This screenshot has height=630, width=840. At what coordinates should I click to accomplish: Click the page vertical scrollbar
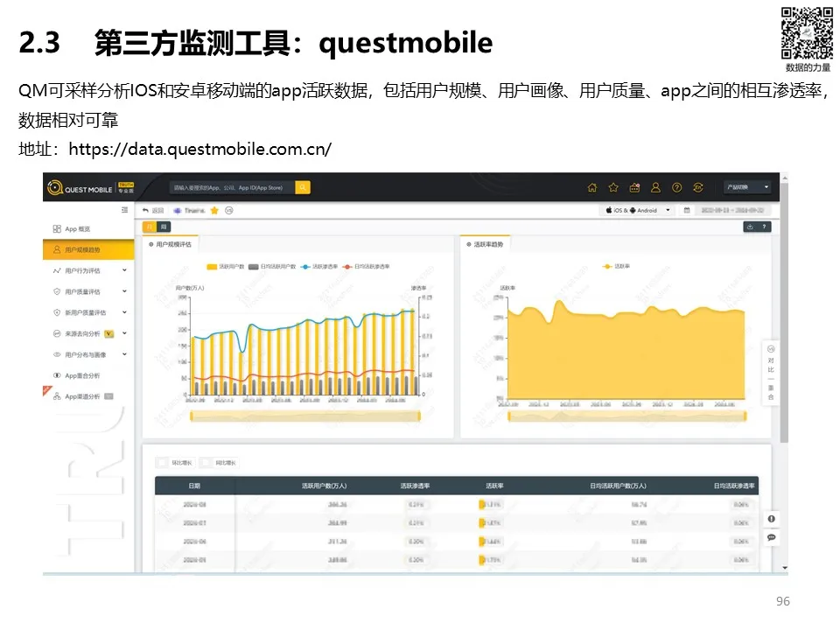pyautogui.click(x=784, y=313)
